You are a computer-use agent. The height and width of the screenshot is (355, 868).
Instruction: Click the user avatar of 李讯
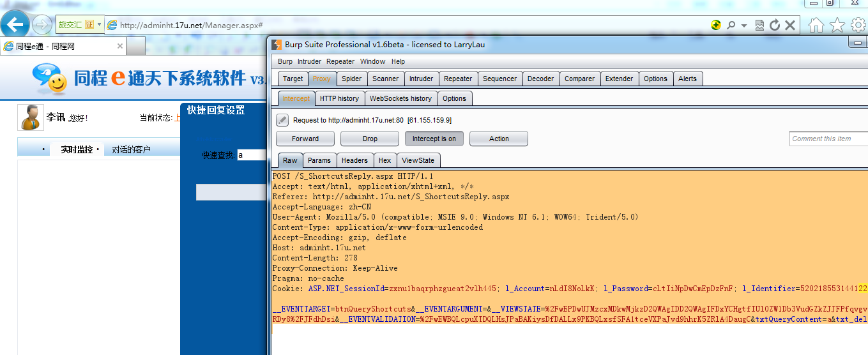tap(31, 117)
